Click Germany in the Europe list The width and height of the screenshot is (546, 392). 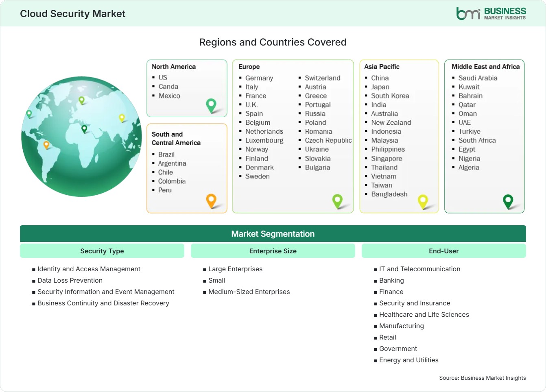point(259,78)
